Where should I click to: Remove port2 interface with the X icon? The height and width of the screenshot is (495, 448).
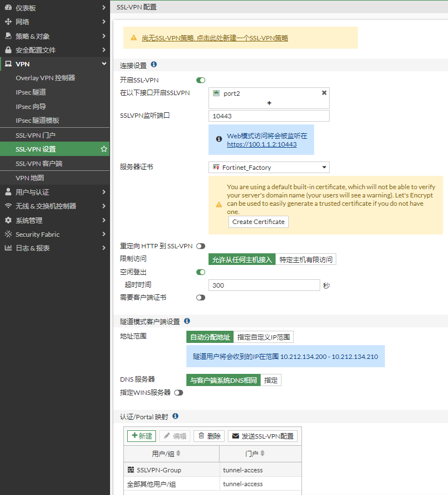point(324,93)
